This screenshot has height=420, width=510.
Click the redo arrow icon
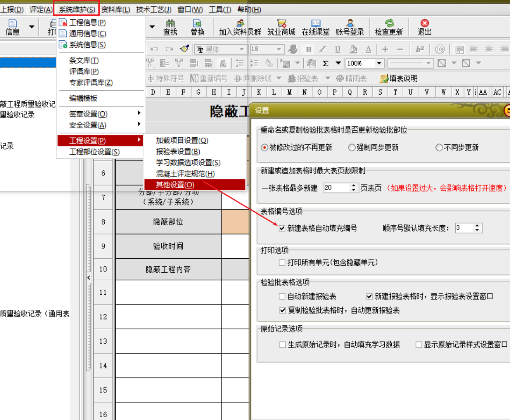coord(169,49)
